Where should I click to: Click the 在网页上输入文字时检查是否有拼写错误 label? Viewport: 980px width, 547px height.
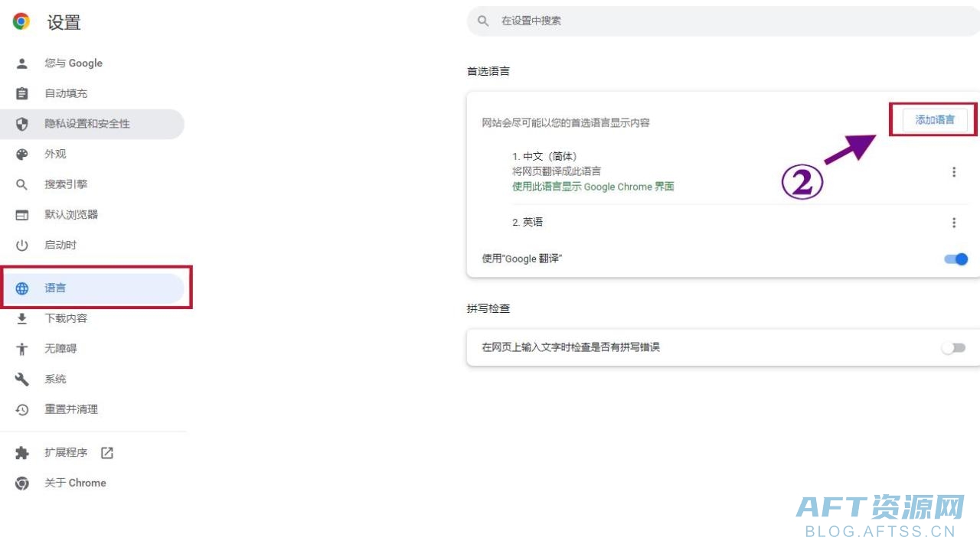570,347
